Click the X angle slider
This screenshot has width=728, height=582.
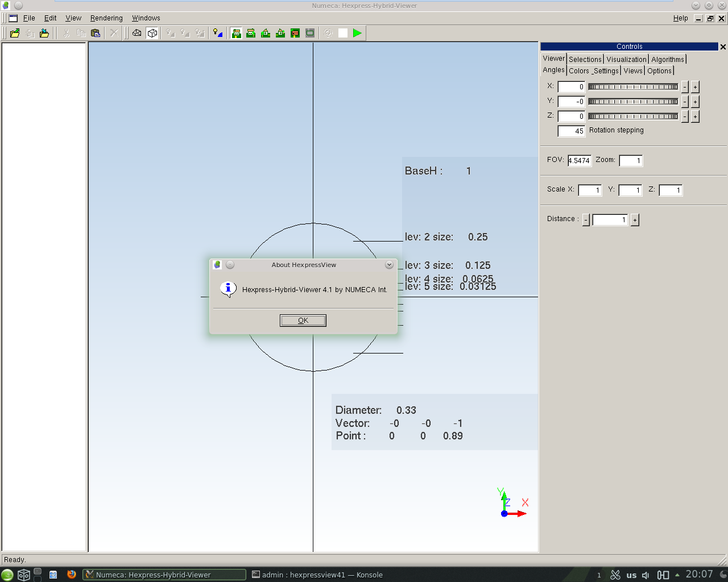pyautogui.click(x=633, y=87)
